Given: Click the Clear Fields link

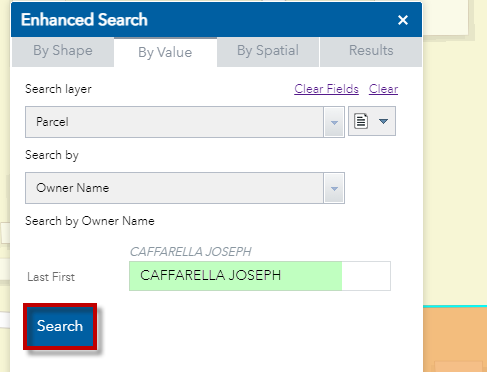Looking at the screenshot, I should [326, 89].
